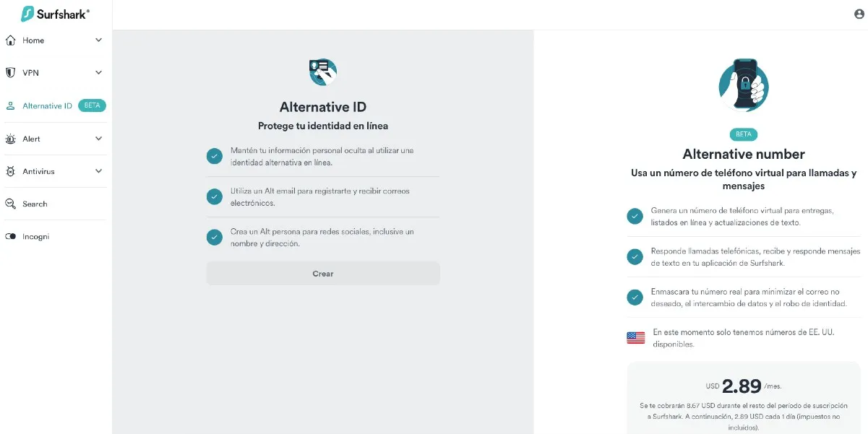
Task: Click the Alternative ID person icon in sidebar
Action: click(x=11, y=105)
